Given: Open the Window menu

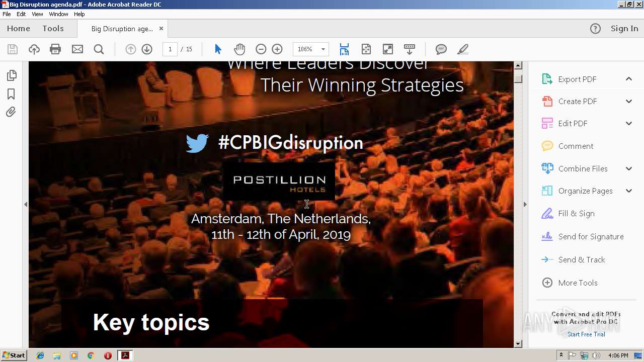Looking at the screenshot, I should point(58,14).
